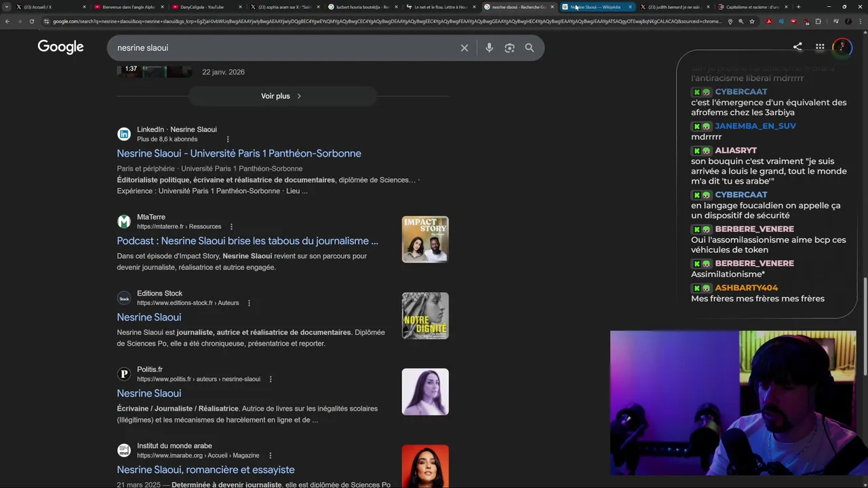Click the Editions Stock site favicon

coord(123,298)
